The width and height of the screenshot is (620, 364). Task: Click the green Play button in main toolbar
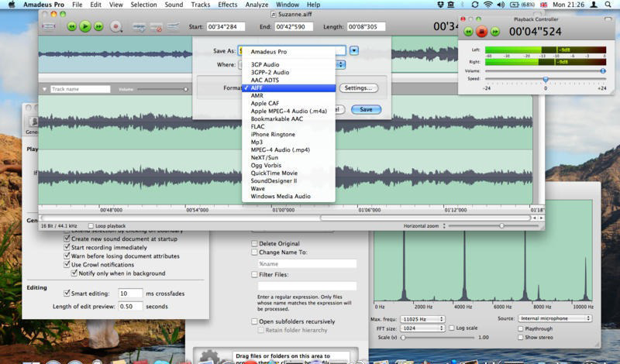click(x=85, y=26)
